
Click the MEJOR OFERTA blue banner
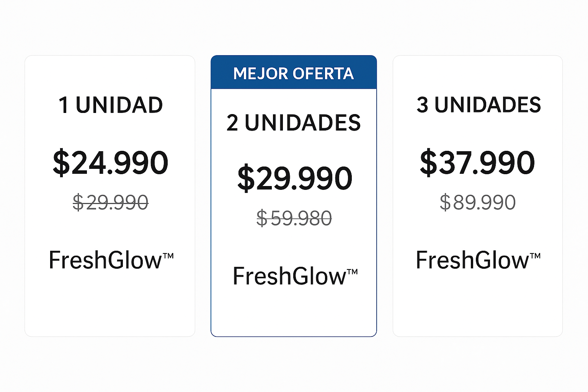click(294, 73)
